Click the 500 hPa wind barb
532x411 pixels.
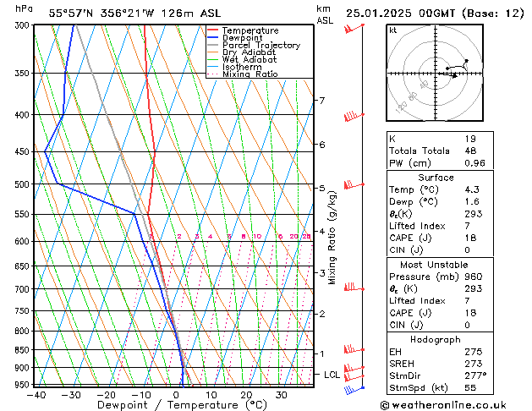tap(354, 185)
